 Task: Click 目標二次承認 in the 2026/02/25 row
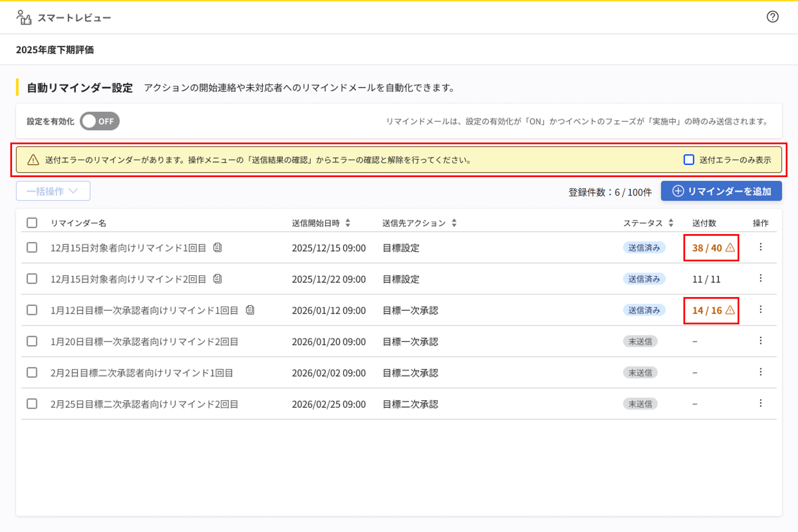410,404
